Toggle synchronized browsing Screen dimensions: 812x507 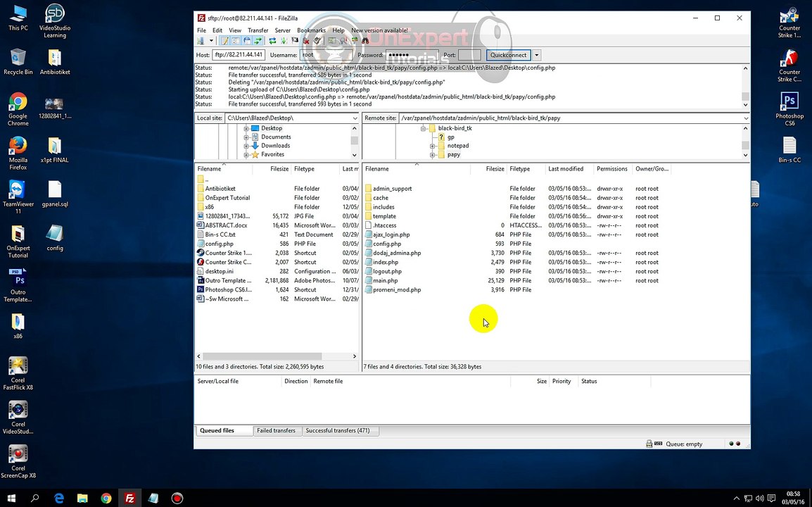click(354, 40)
